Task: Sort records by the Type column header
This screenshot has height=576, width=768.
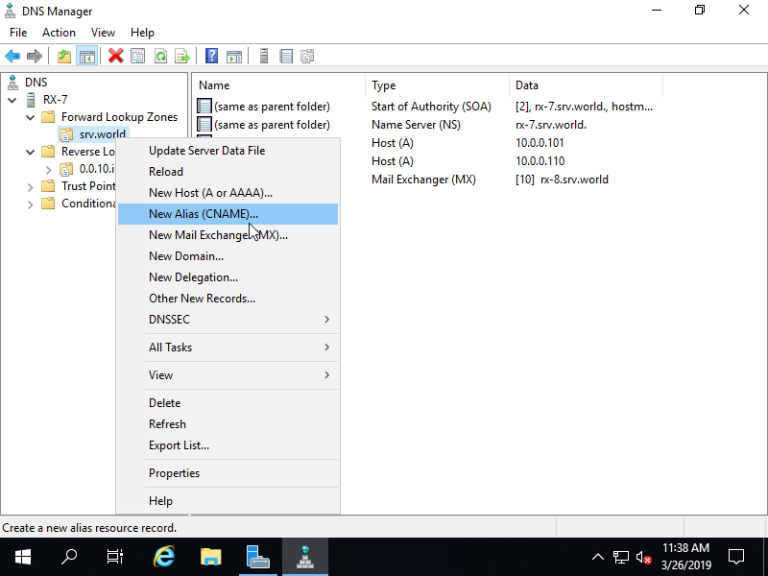Action: [x=384, y=86]
